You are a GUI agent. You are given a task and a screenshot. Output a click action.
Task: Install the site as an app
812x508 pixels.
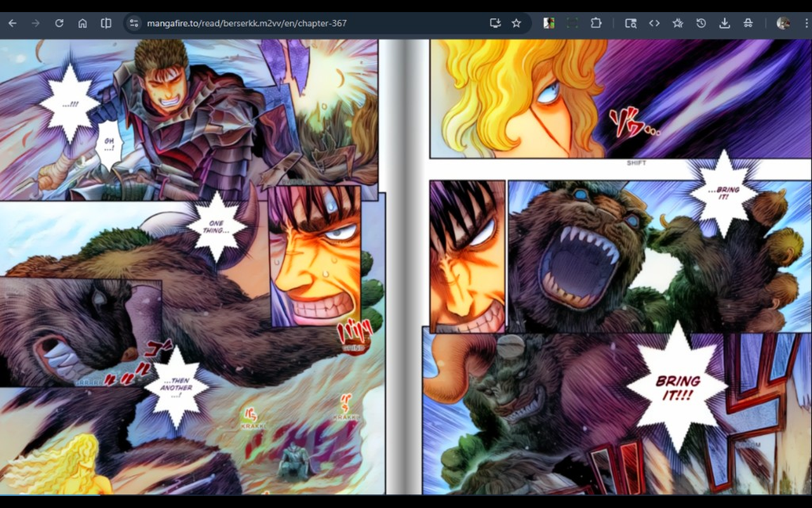495,23
